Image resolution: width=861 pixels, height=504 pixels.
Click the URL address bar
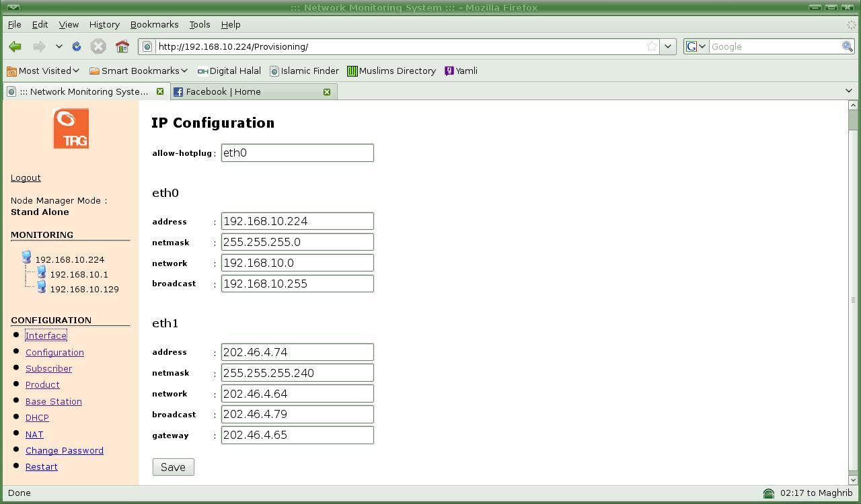click(x=400, y=46)
